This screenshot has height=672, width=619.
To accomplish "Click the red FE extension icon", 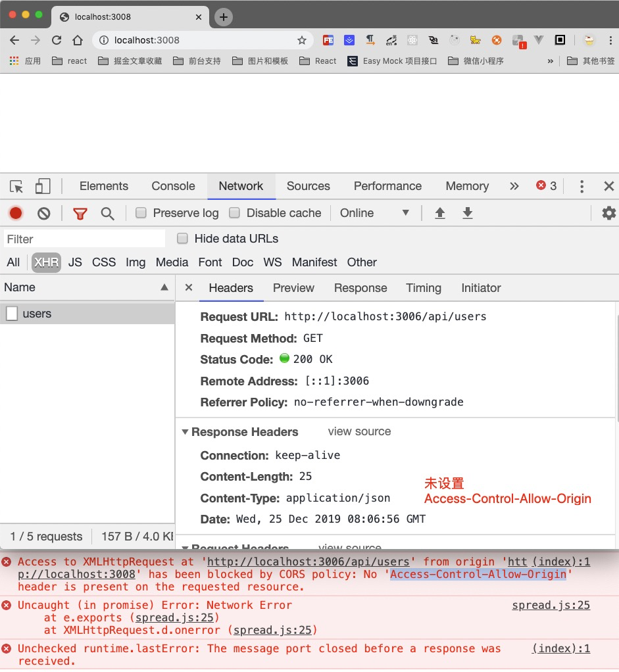I will point(328,40).
